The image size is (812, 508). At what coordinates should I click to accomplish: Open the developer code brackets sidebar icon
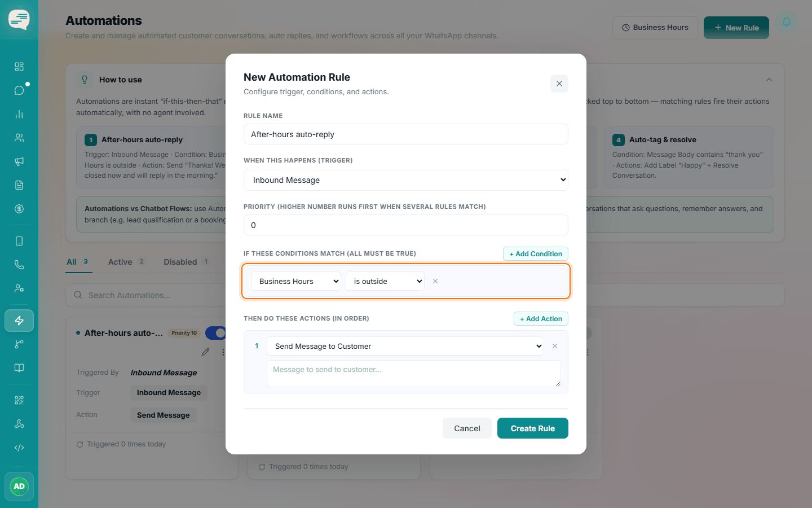19,448
